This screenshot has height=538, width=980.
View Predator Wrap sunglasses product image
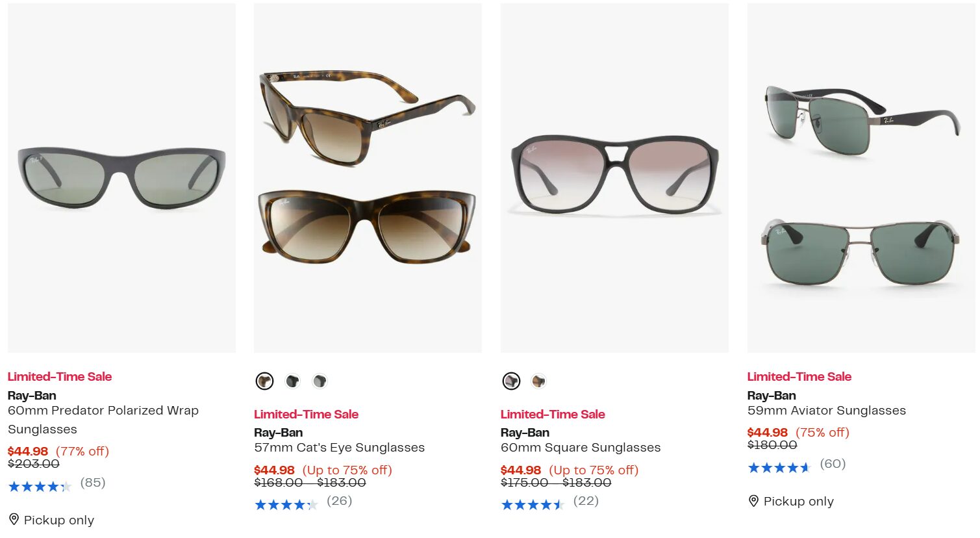click(x=121, y=178)
